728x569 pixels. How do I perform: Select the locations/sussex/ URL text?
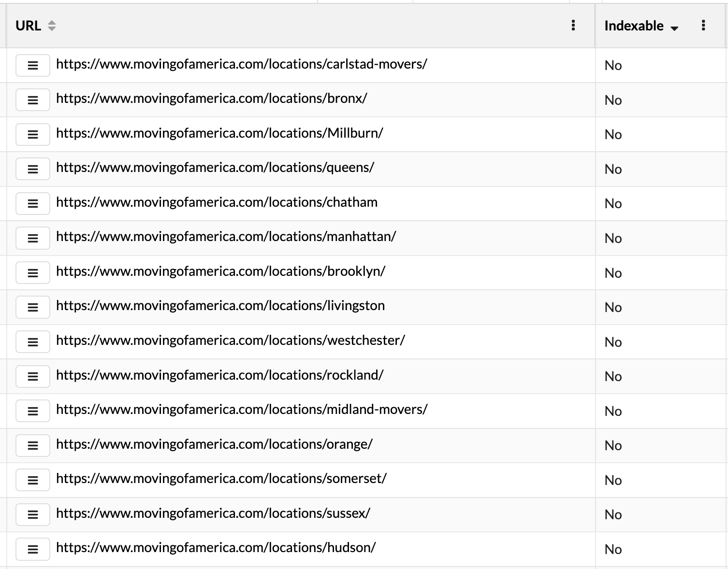tap(213, 513)
